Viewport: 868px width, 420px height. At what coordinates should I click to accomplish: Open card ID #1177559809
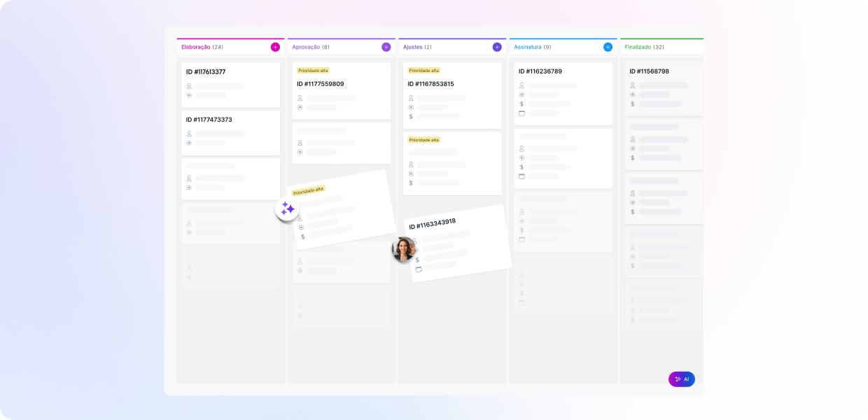coord(321,84)
